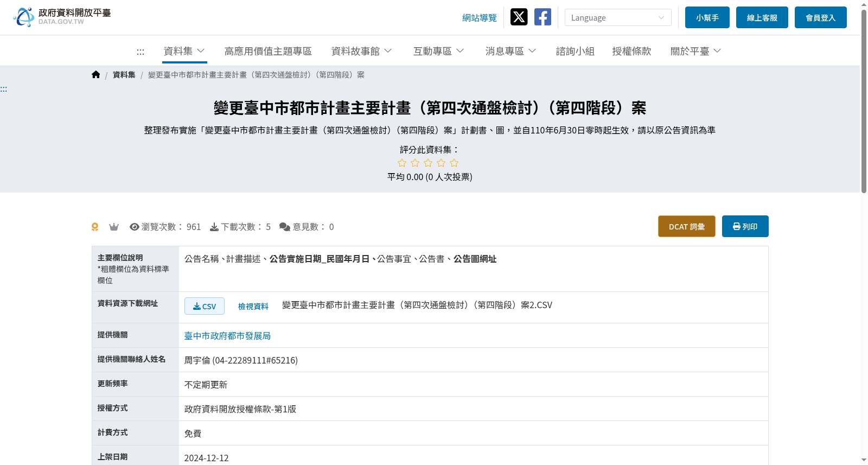Click the comments icon beside 意見數
This screenshot has width=868, height=465.
click(285, 227)
